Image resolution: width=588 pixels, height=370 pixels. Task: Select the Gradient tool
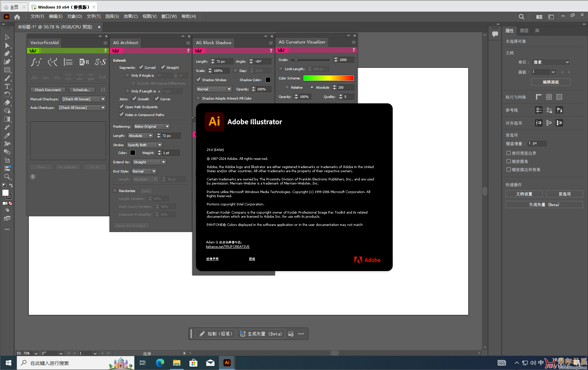[7, 119]
